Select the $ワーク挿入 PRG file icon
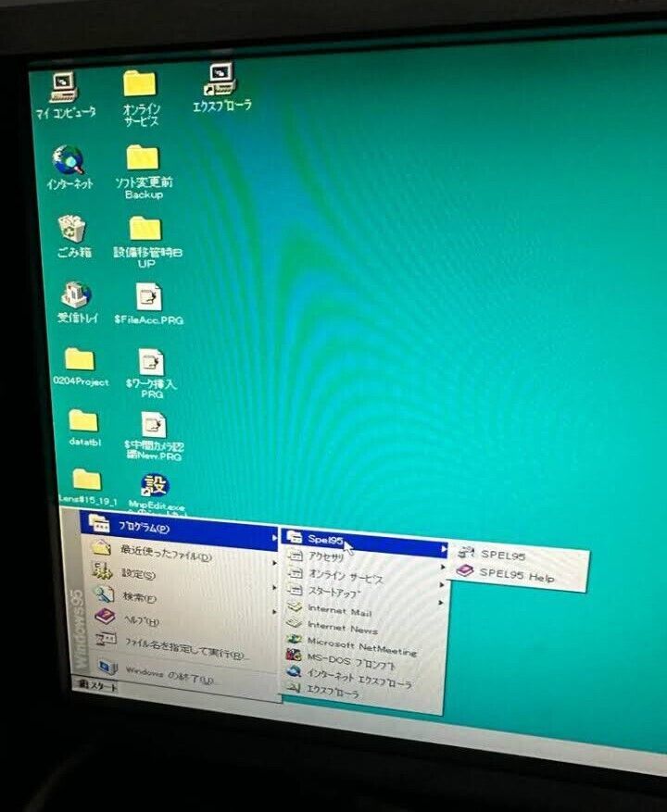Image resolution: width=667 pixels, height=812 pixels. pyautogui.click(x=151, y=362)
